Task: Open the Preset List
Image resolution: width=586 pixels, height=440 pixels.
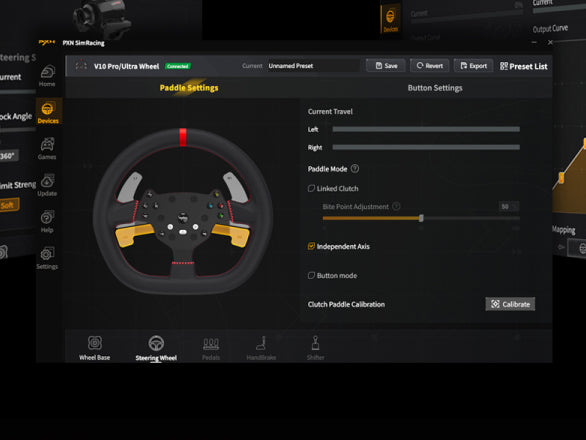Action: [x=524, y=66]
